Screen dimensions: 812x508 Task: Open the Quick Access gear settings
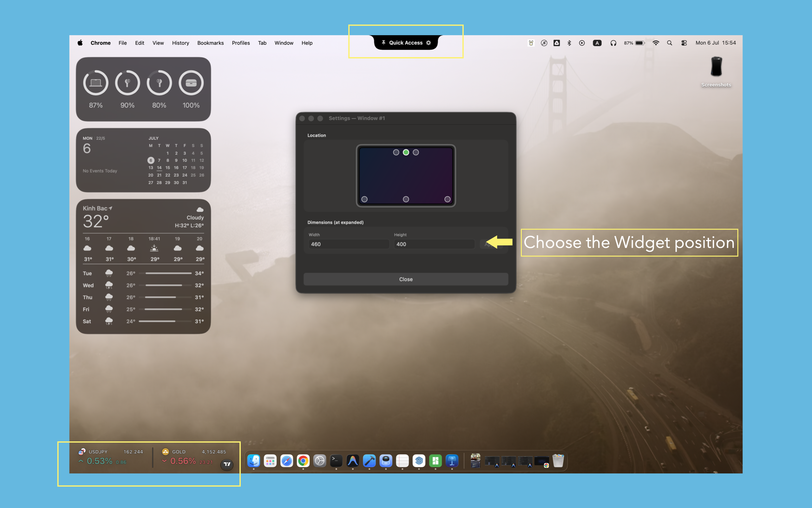[429, 43]
